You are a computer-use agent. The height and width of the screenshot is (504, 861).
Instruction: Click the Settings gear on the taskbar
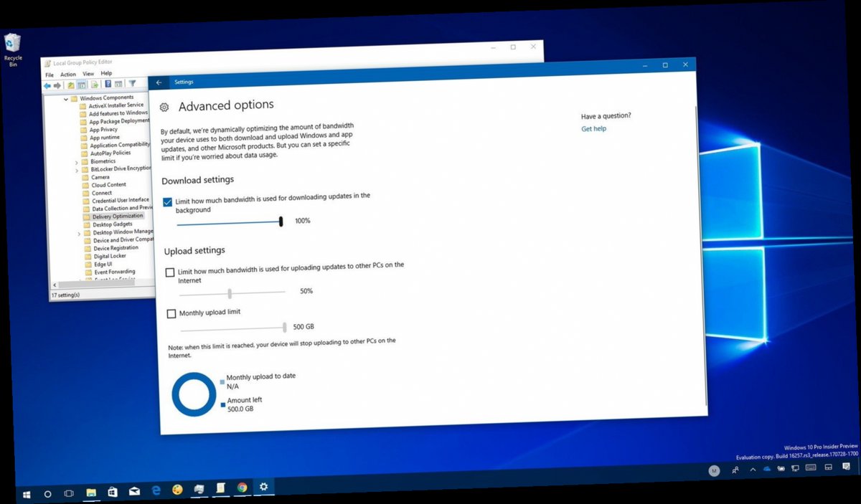coord(264,487)
